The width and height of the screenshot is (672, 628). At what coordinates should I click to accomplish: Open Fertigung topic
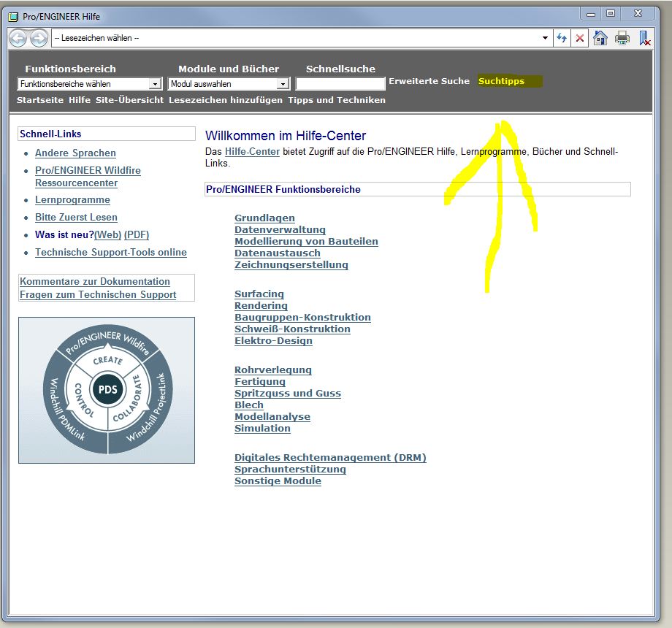pos(260,382)
